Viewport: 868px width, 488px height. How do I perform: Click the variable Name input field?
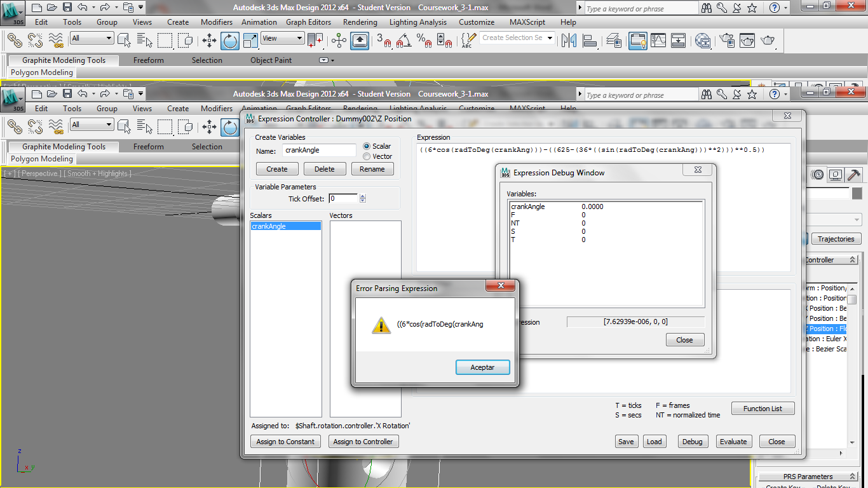click(x=319, y=150)
